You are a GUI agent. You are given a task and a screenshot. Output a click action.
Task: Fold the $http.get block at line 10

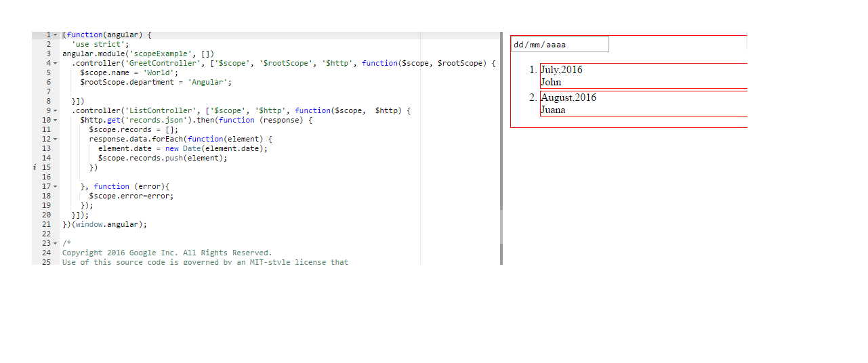pyautogui.click(x=55, y=120)
